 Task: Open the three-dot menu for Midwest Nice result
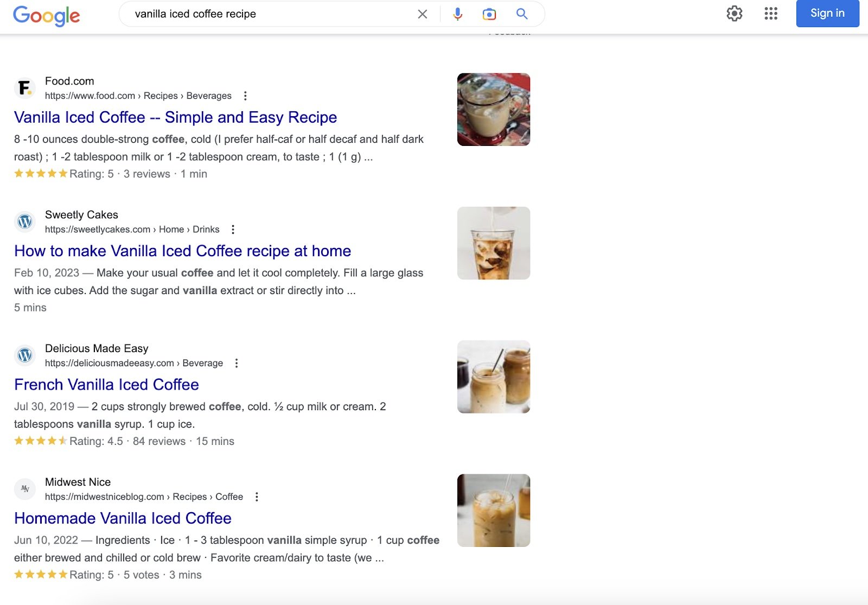257,497
